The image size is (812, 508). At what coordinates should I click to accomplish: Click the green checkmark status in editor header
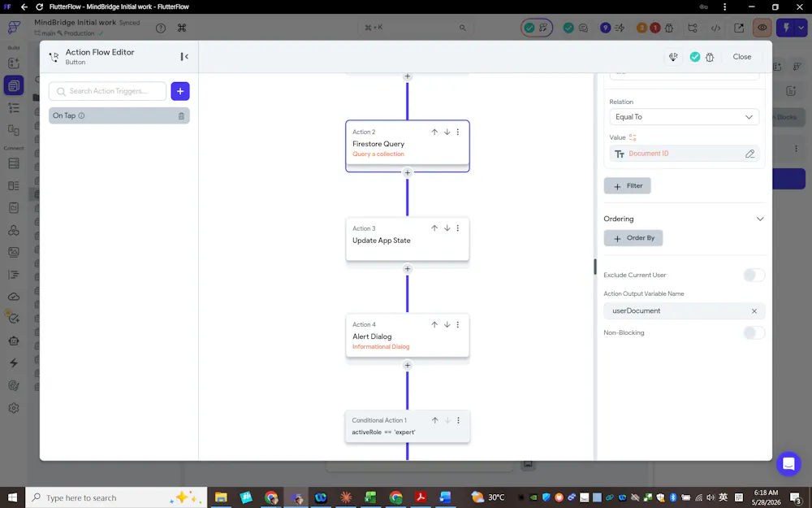click(x=695, y=57)
